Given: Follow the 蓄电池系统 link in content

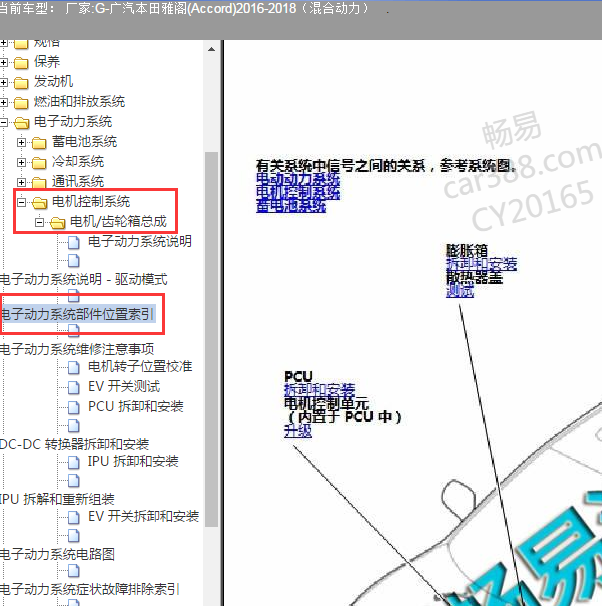Looking at the screenshot, I should (291, 205).
